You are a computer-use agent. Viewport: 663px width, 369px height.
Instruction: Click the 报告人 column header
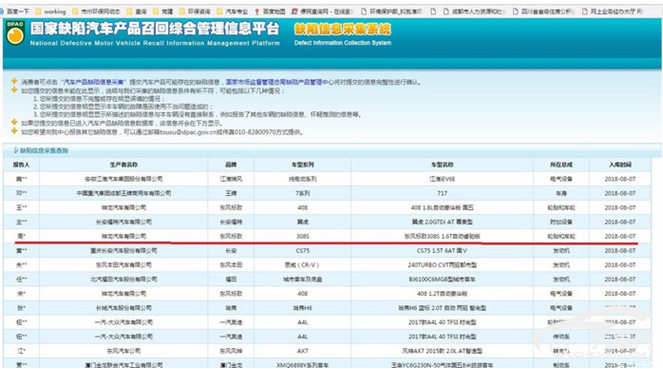(21, 164)
